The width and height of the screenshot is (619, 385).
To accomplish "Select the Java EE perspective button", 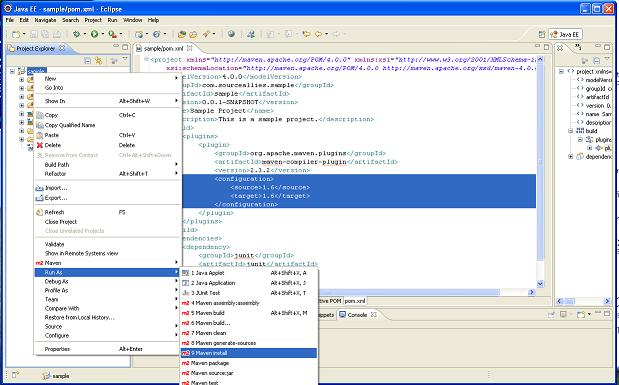I will pyautogui.click(x=565, y=35).
